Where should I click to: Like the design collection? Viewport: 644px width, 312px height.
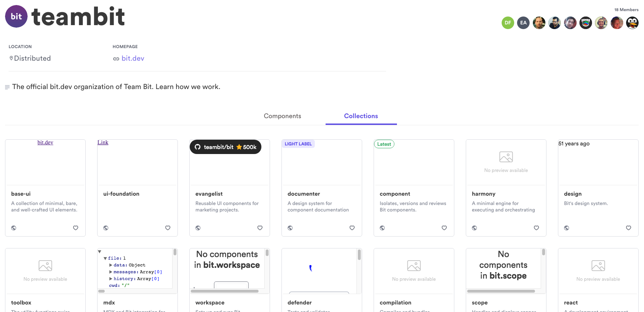click(x=629, y=228)
